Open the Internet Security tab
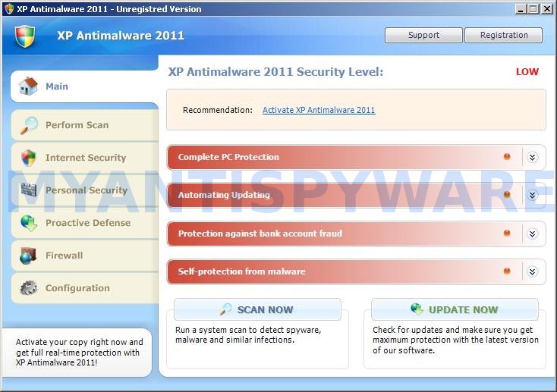The image size is (557, 392). 84,158
